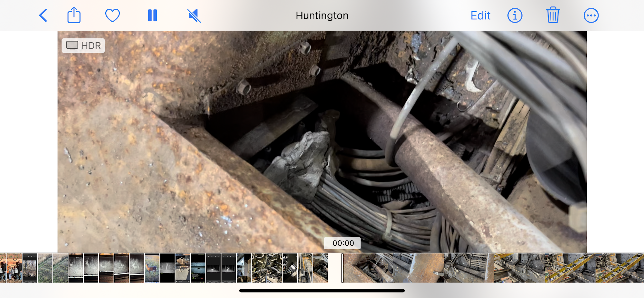Pause the playing video
Image resolution: width=644 pixels, height=298 pixels.
coord(152,15)
